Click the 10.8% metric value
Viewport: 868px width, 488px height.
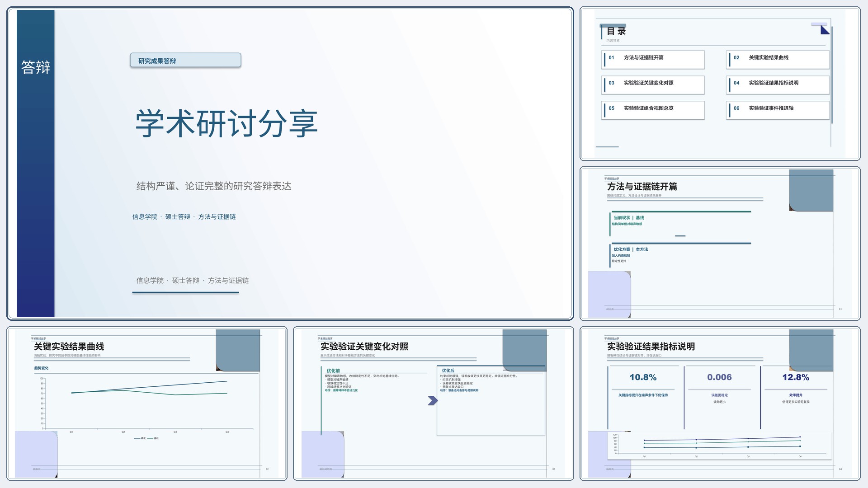643,377
